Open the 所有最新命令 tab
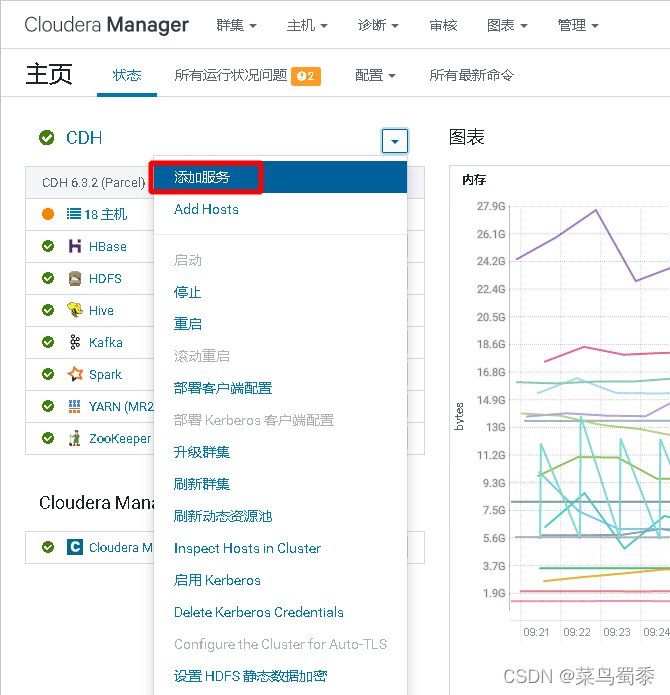 pos(471,75)
